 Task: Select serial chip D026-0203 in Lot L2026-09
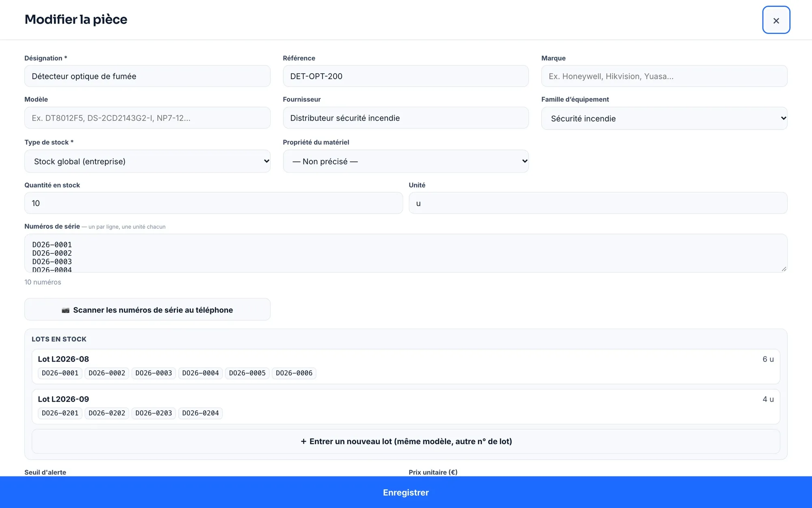coord(153,413)
